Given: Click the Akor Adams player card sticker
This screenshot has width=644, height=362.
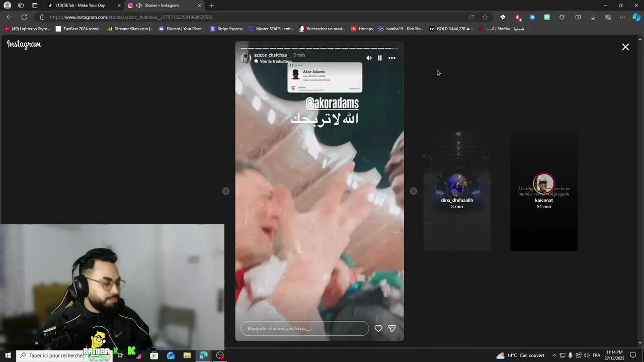Looking at the screenshot, I should [325, 77].
